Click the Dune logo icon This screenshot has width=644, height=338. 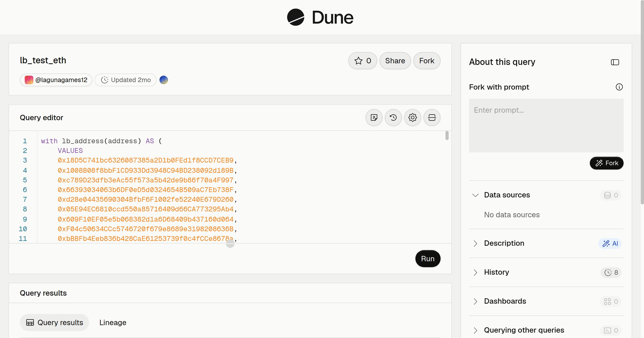coord(295,17)
